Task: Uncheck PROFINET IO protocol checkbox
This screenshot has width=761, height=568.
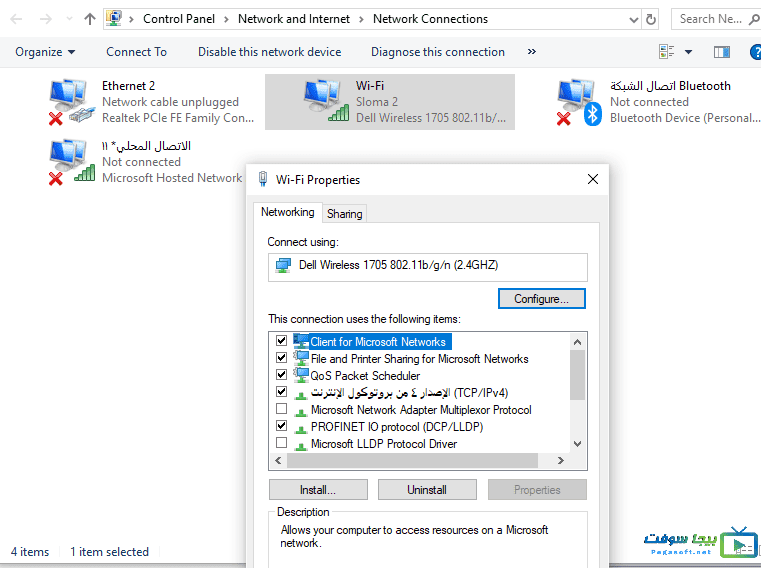Action: (x=281, y=426)
